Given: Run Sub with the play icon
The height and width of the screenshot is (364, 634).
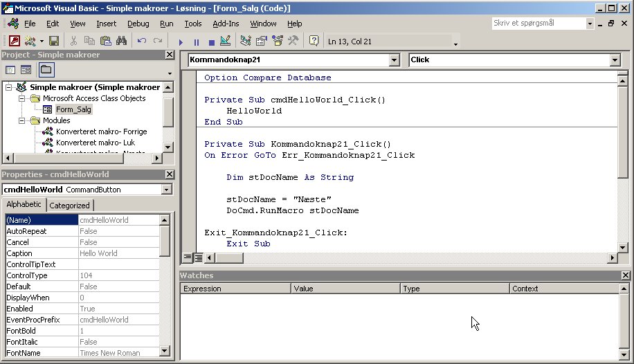Looking at the screenshot, I should pos(181,42).
